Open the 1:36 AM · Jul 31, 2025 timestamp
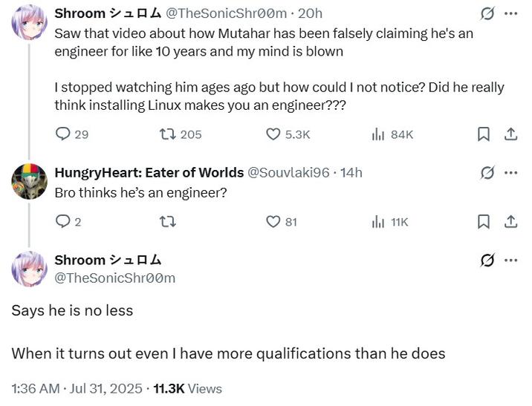This screenshot has height=406, width=532. pyautogui.click(x=77, y=388)
